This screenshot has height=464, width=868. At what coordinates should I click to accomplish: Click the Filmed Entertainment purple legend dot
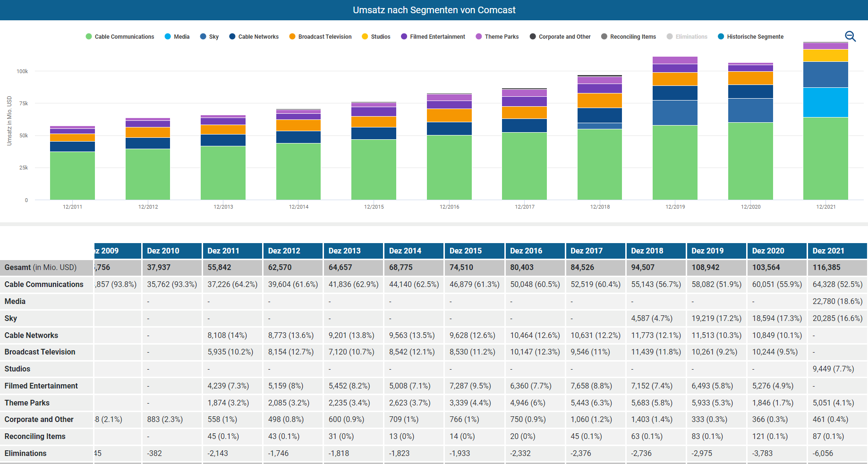[x=404, y=37]
